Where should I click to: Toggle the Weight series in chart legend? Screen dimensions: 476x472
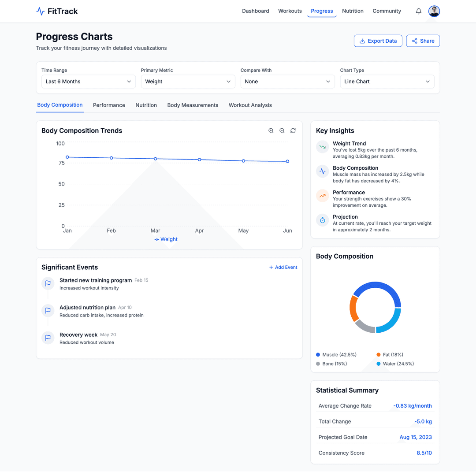[166, 239]
